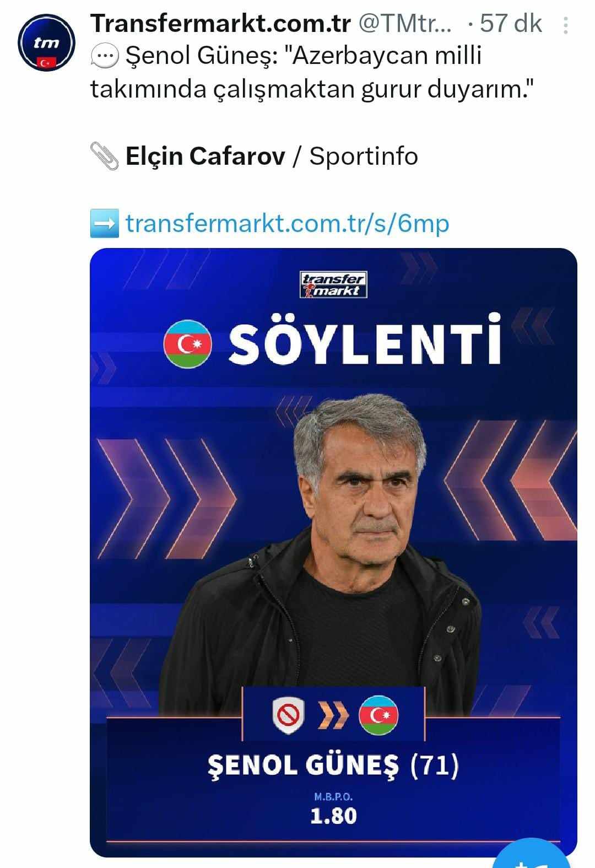This screenshot has width=595, height=868.
Task: Click the speech bubble emoji before the quote
Action: pos(104,56)
